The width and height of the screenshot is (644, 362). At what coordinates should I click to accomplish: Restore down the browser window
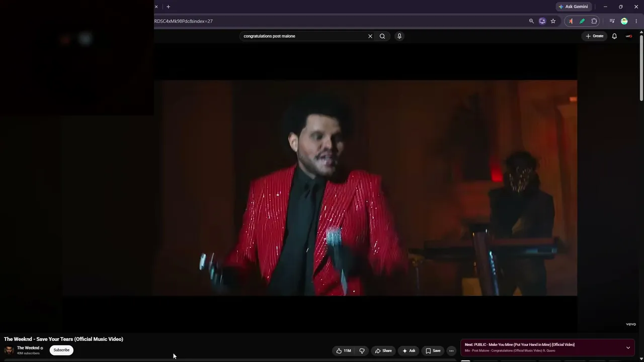(x=620, y=7)
